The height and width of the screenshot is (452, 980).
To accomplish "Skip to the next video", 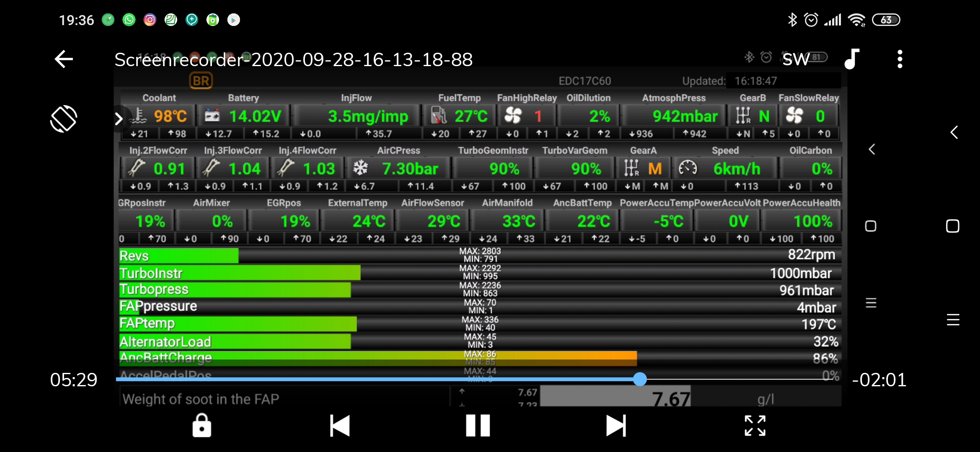I will [x=616, y=426].
